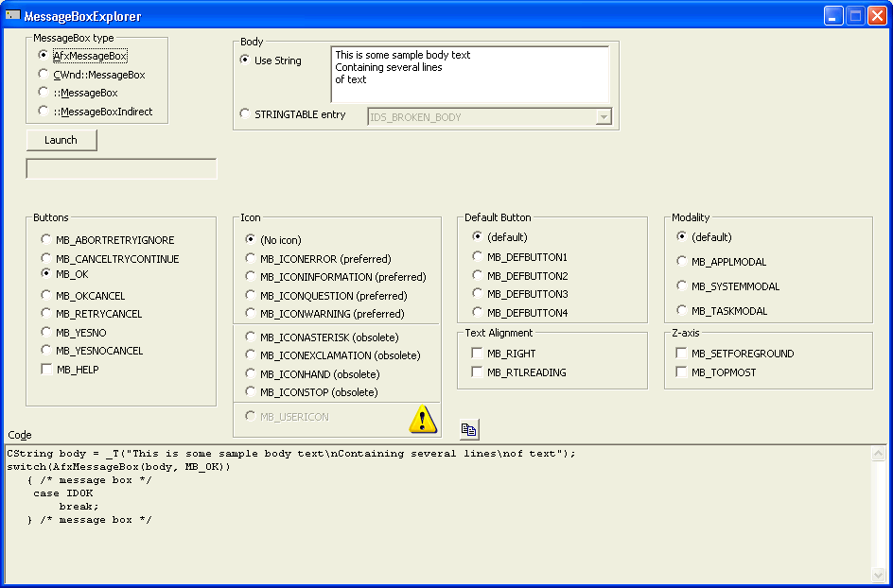Click the Launch button
Viewport: 893px width, 588px height.
[61, 140]
